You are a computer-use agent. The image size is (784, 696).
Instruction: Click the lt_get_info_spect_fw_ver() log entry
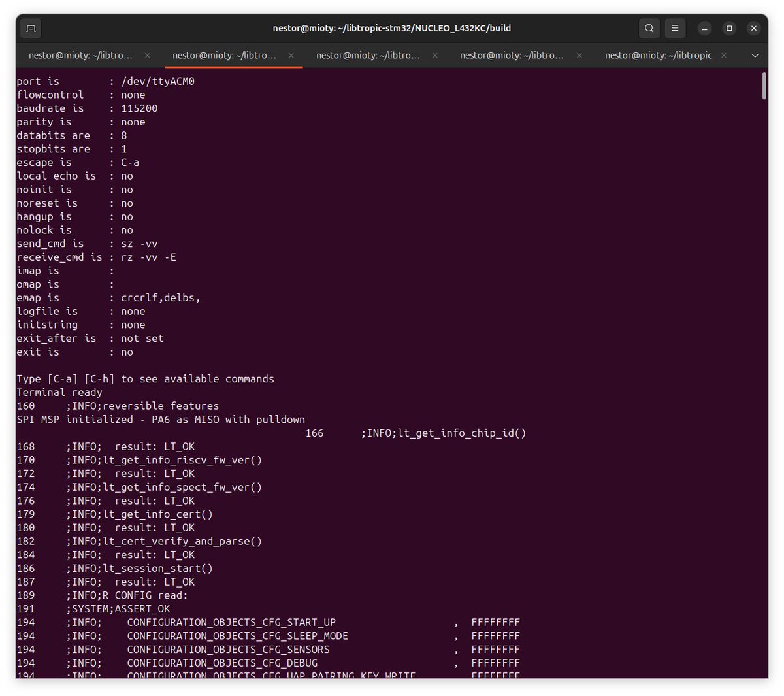pos(182,488)
